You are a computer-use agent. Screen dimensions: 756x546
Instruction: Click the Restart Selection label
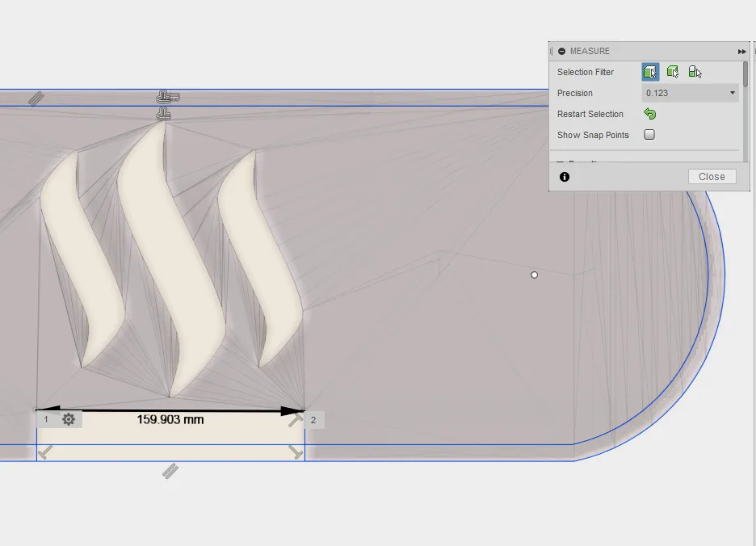590,114
